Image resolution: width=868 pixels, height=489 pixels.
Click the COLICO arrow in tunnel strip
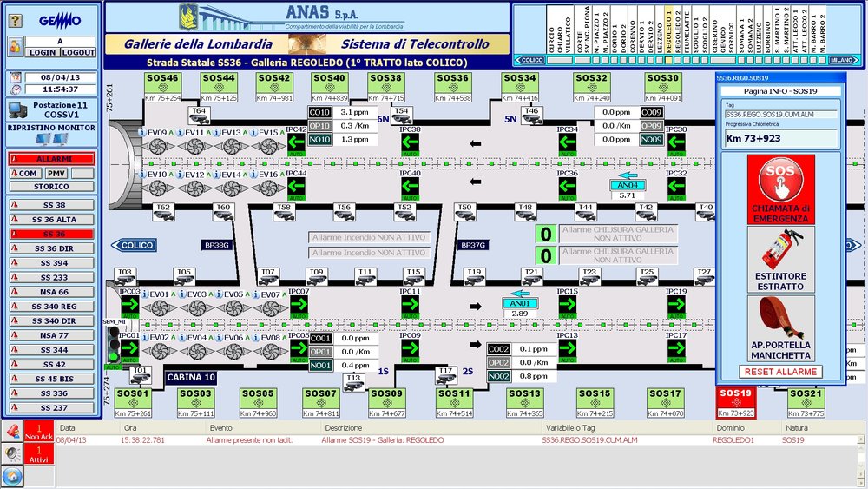(x=529, y=60)
